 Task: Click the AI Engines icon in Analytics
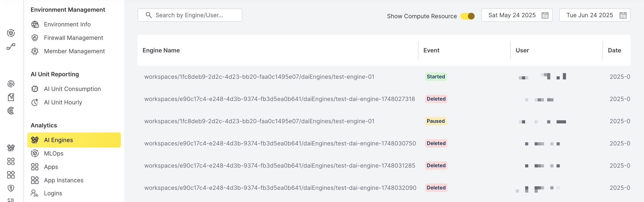(x=35, y=140)
